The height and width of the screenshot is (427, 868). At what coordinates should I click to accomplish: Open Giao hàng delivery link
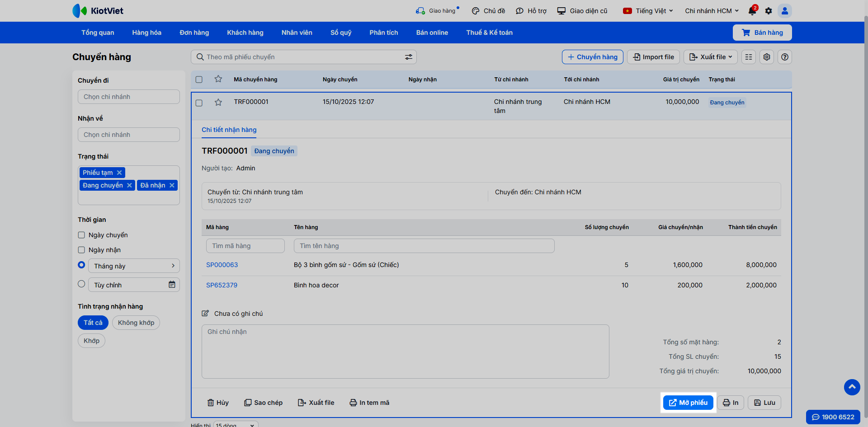pyautogui.click(x=437, y=11)
